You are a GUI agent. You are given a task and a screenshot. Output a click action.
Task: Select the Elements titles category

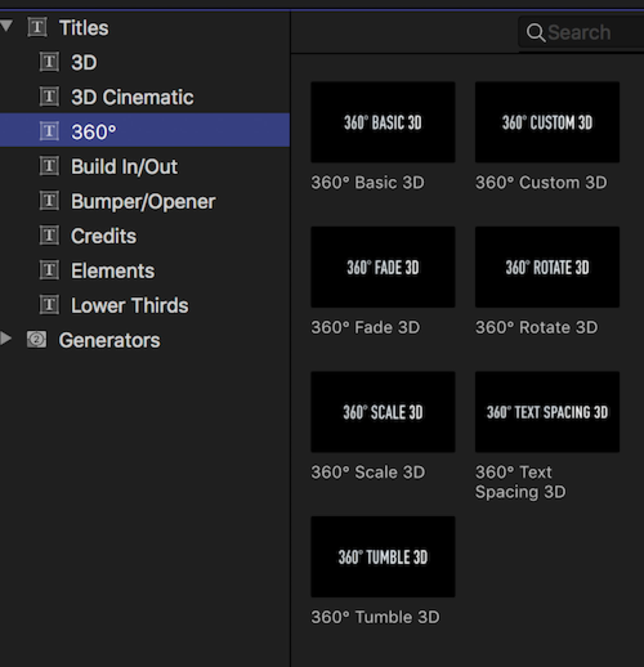click(x=113, y=271)
